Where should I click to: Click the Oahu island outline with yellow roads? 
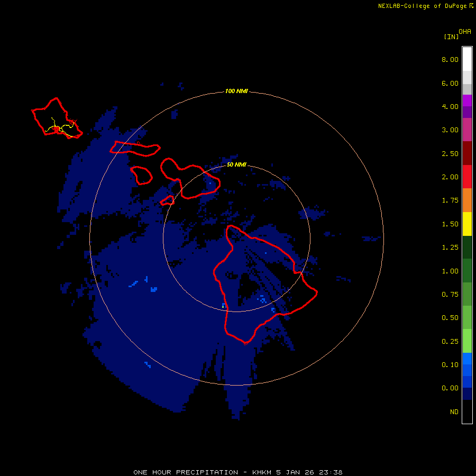tap(57, 118)
